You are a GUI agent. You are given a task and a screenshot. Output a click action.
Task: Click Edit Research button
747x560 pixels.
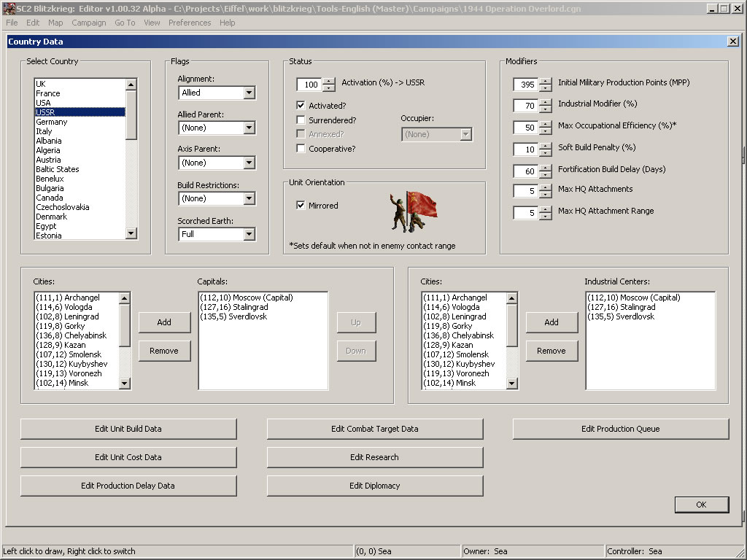[375, 457]
